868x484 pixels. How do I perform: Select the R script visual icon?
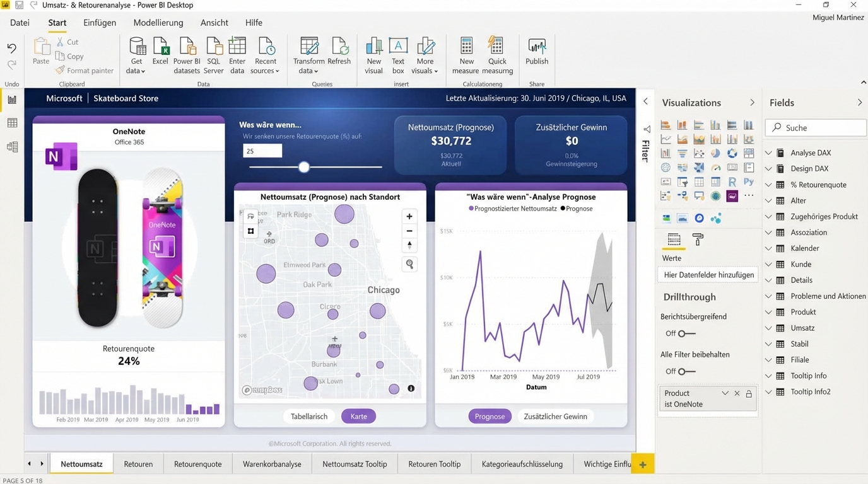[x=732, y=181]
